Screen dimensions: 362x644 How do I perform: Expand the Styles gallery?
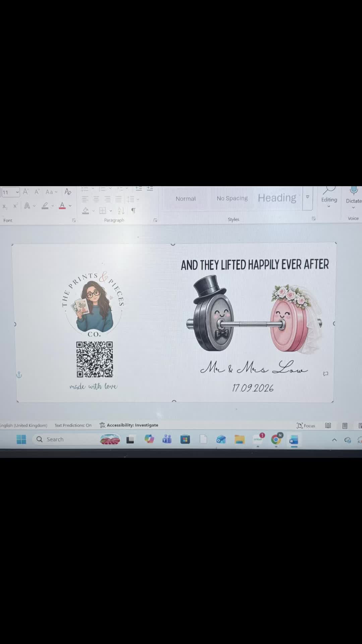point(307,198)
